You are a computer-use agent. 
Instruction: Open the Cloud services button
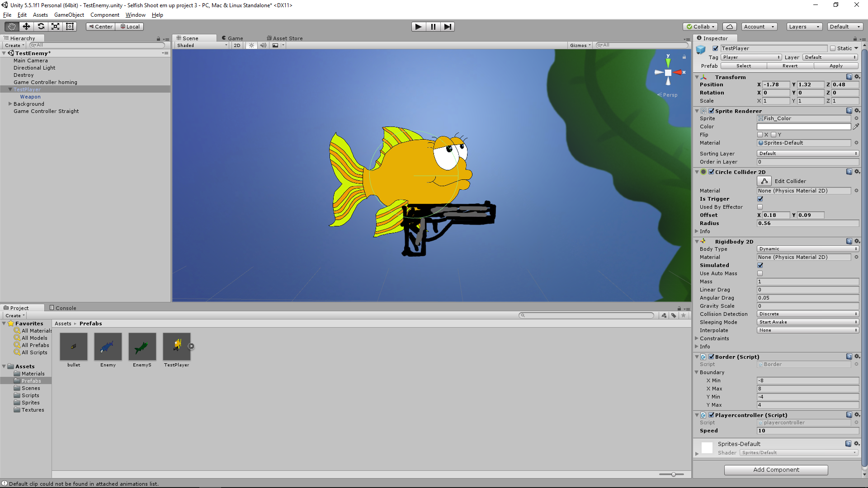(x=729, y=27)
